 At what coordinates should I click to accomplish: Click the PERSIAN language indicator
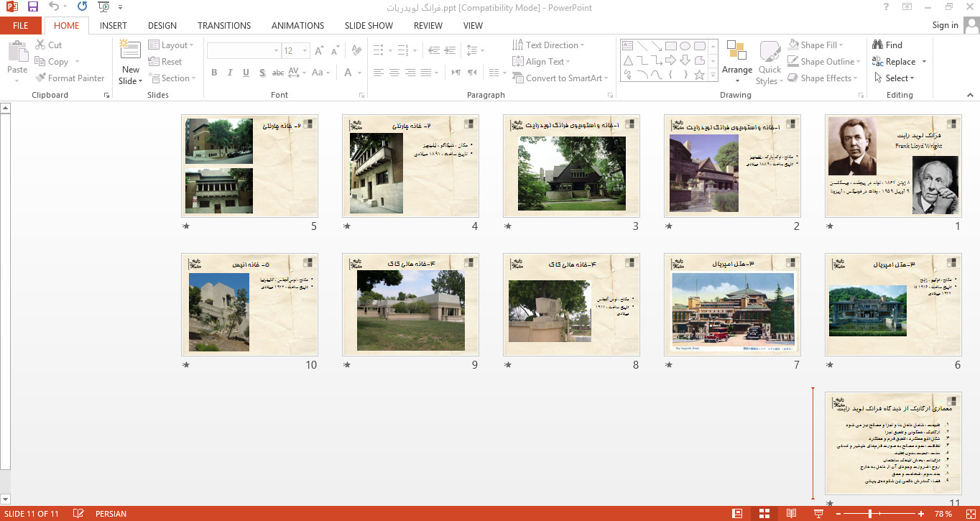(x=111, y=514)
